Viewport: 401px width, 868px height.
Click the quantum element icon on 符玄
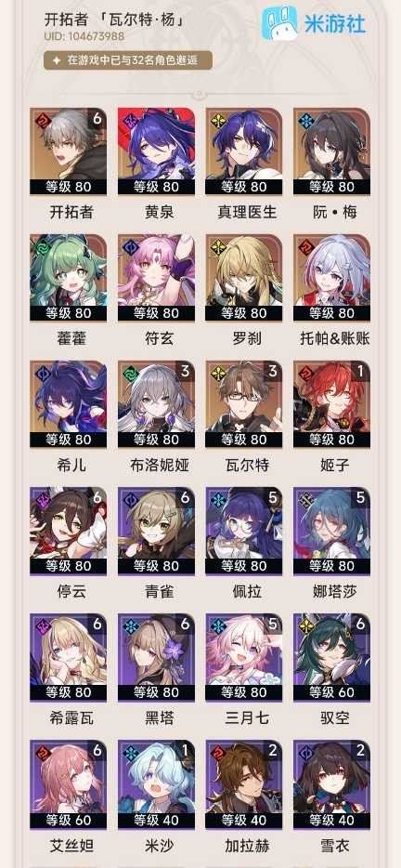(x=130, y=246)
